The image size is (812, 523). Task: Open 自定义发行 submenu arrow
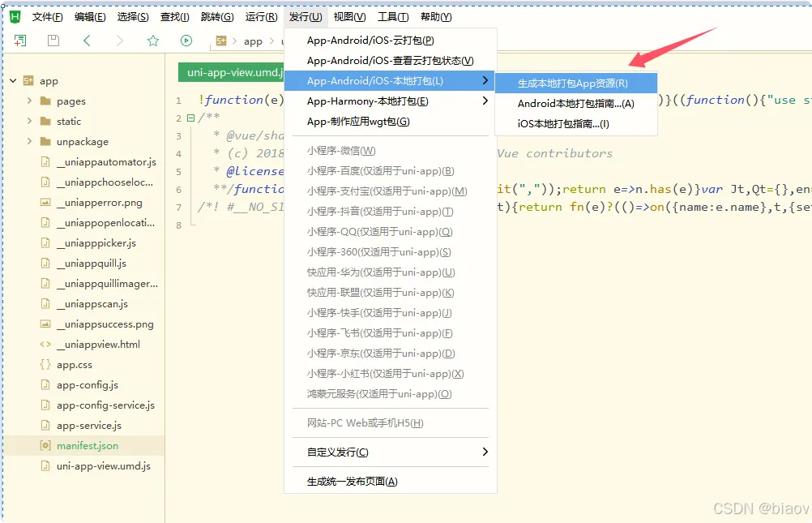485,452
